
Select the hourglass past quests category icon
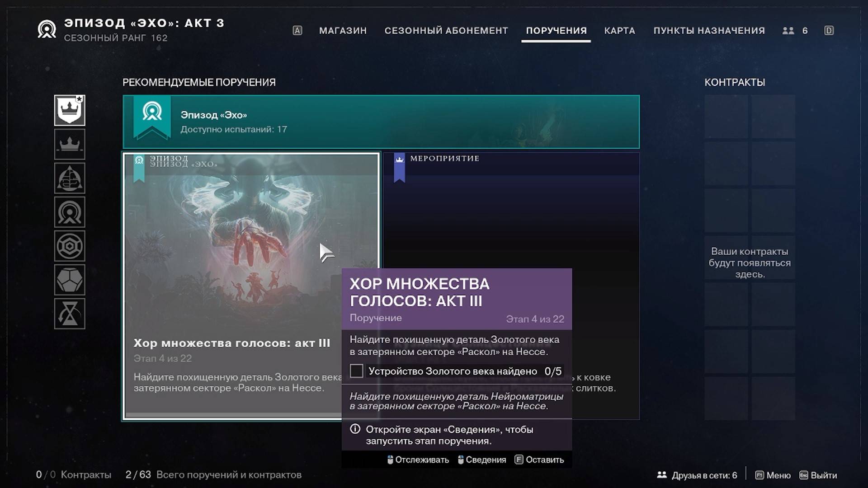70,314
